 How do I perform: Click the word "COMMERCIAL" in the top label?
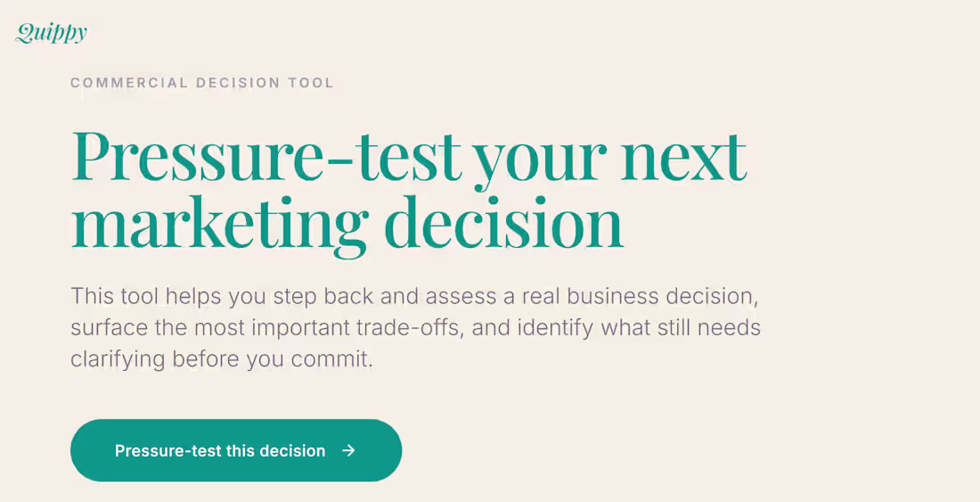pyautogui.click(x=129, y=83)
